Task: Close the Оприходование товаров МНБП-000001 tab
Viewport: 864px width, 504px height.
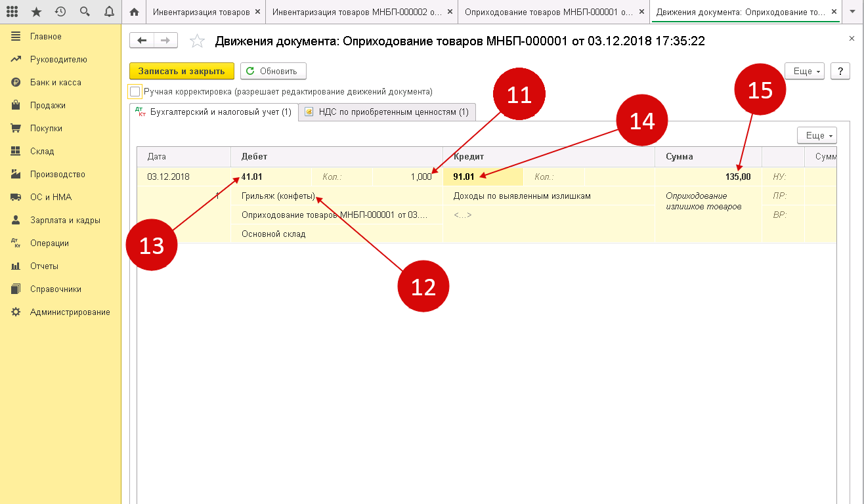Action: (x=640, y=12)
